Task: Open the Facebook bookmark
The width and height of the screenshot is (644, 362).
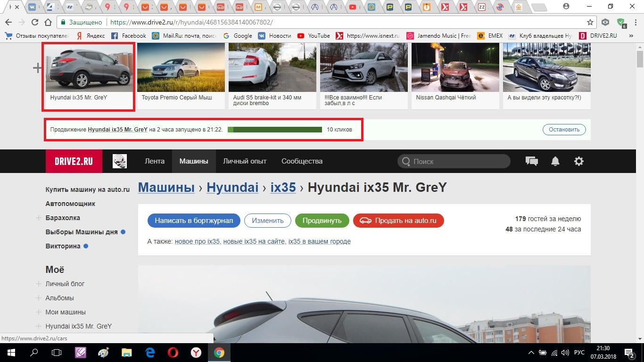Action: [x=129, y=35]
